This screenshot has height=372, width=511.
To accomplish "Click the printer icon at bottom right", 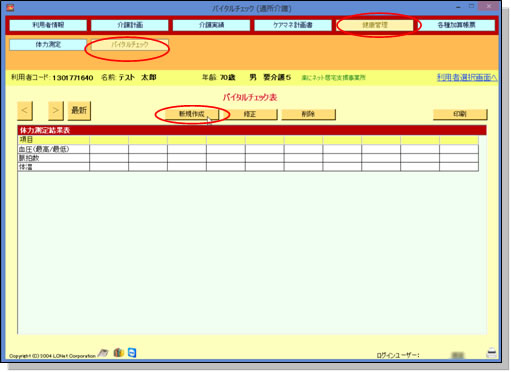I will click(x=491, y=353).
